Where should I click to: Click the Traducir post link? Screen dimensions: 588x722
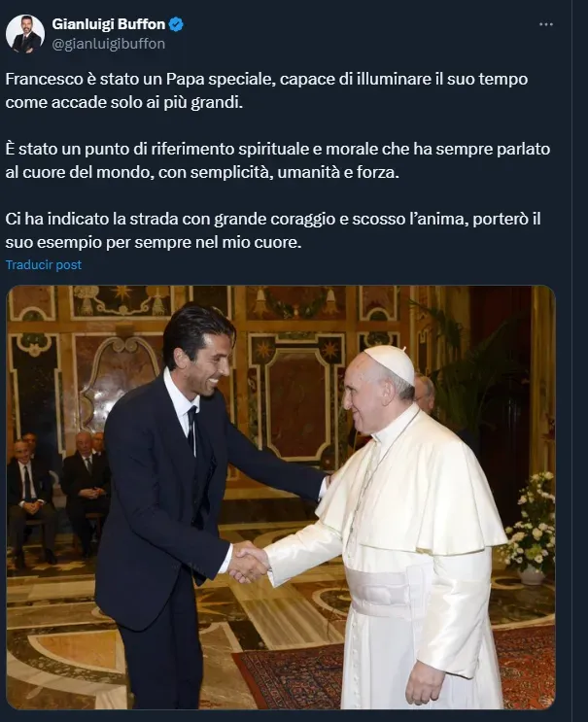pos(44,264)
